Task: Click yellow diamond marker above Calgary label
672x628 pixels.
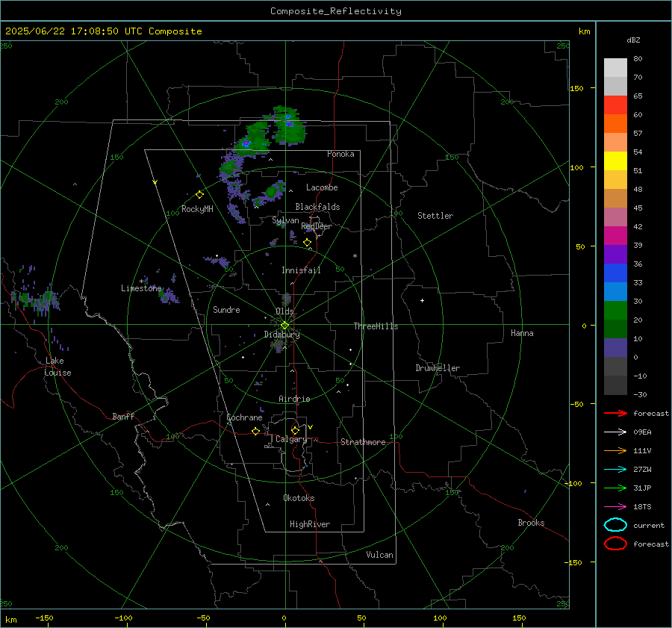Action: coord(295,430)
